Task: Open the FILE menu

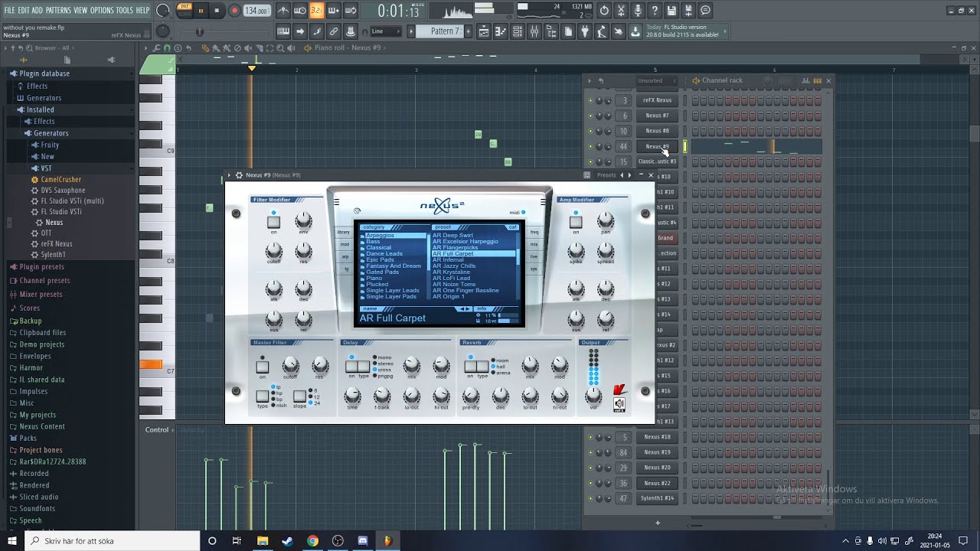Action: pos(9,11)
